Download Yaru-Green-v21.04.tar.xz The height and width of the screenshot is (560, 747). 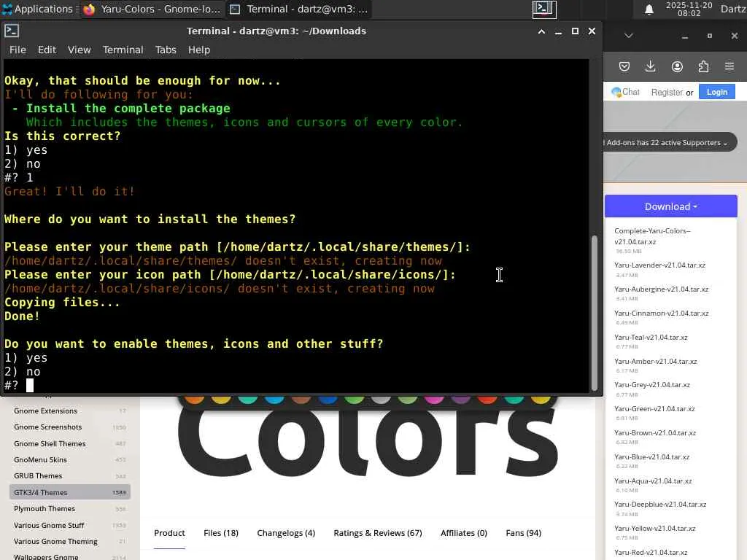pyautogui.click(x=654, y=408)
